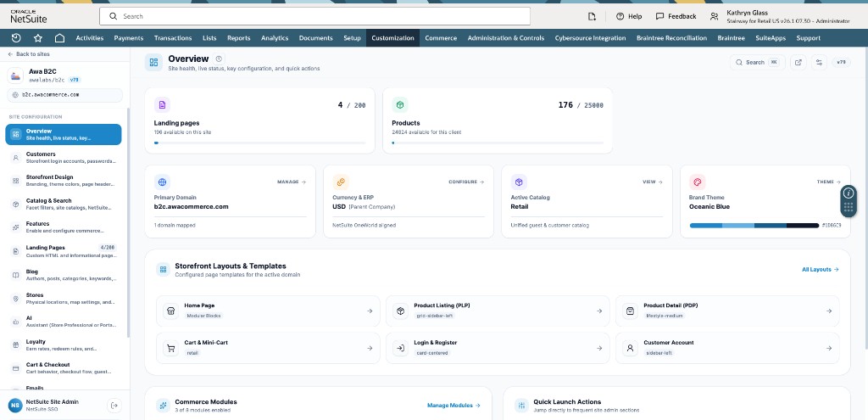This screenshot has height=420, width=868.
Task: Click the Brand Theme palette icon
Action: [697, 182]
